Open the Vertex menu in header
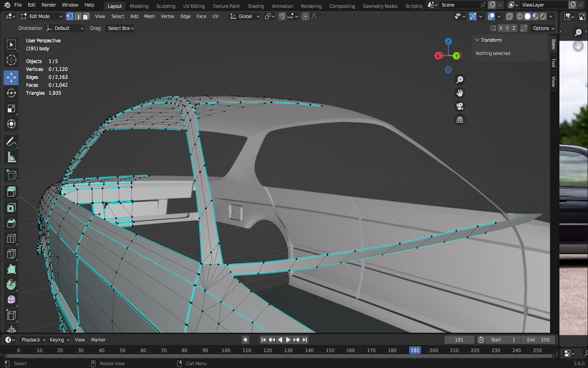Screen dimensions: 588x368 pos(167,16)
